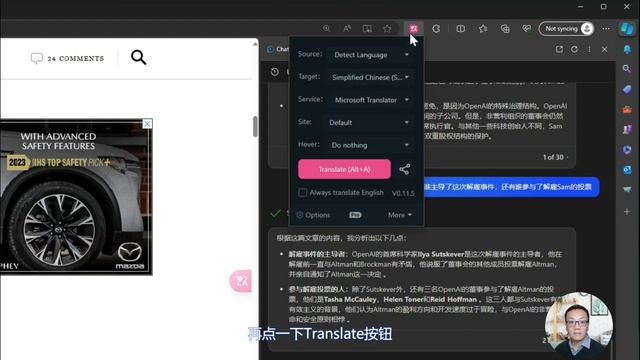
Task: Click the webpage vertical scrollbar thumb
Action: click(255, 127)
